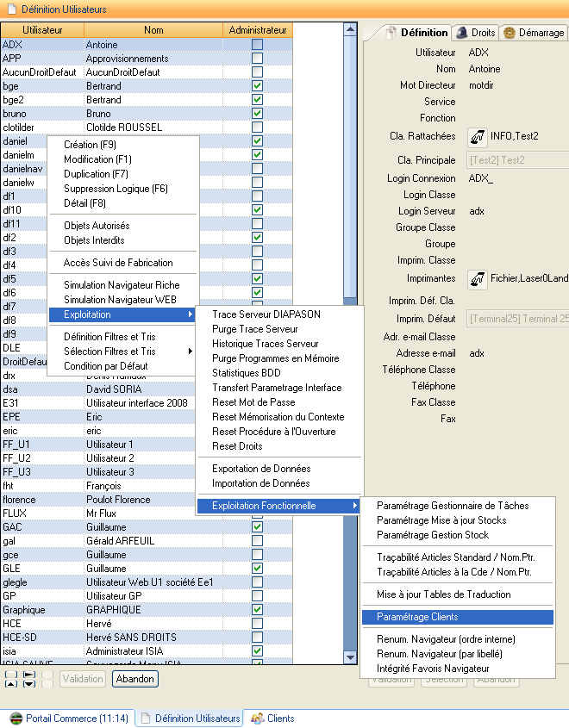Viewport: 569px width, 728px height.
Task: Open the Imprim. Défaut combo box
Action: pos(516,319)
